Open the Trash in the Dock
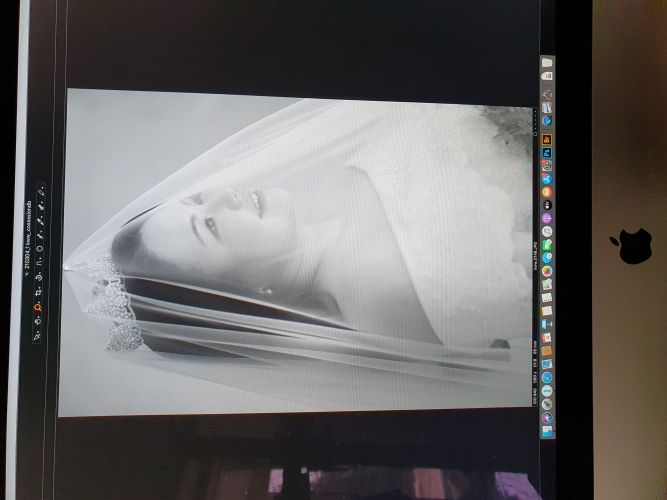667x500 pixels. 547,62
